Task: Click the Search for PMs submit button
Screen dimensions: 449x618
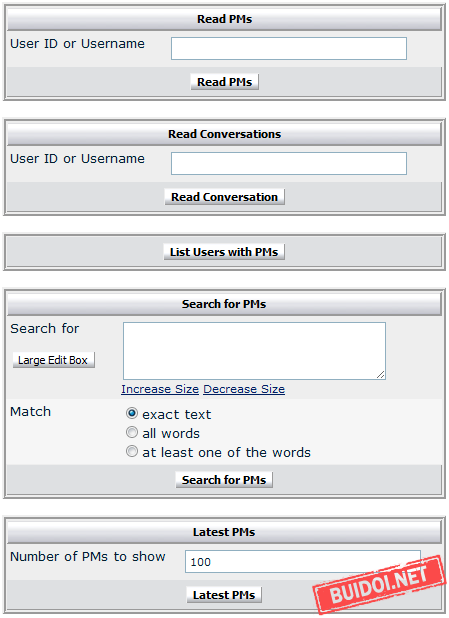Action: [x=224, y=480]
